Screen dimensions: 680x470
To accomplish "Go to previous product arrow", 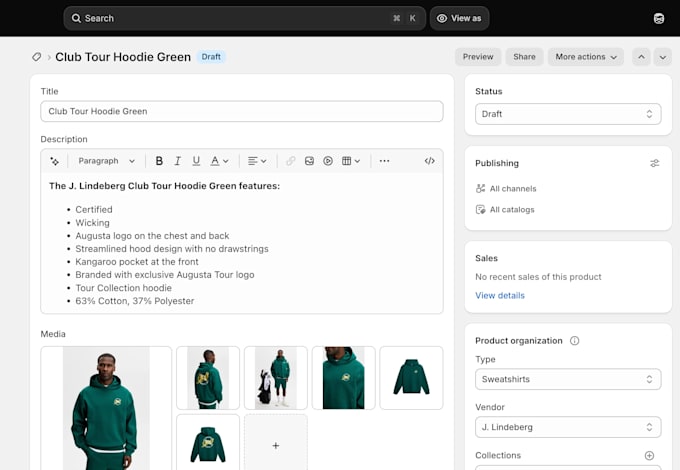I will (x=641, y=57).
